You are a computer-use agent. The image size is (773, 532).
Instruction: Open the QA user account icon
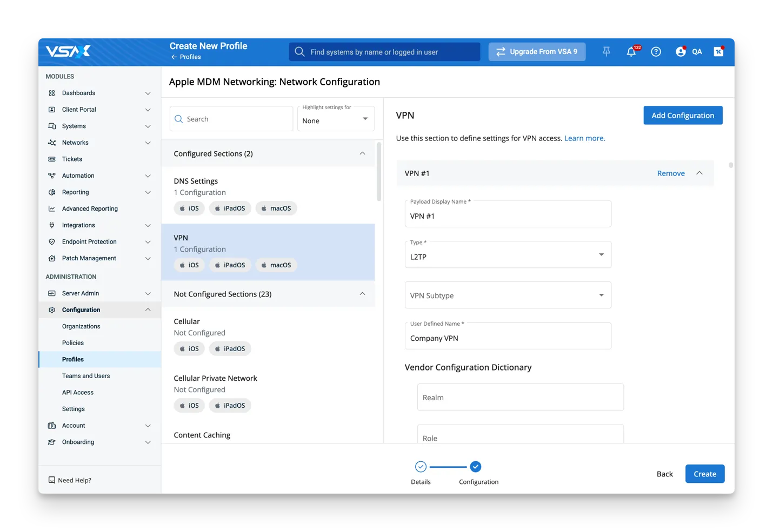tap(681, 52)
